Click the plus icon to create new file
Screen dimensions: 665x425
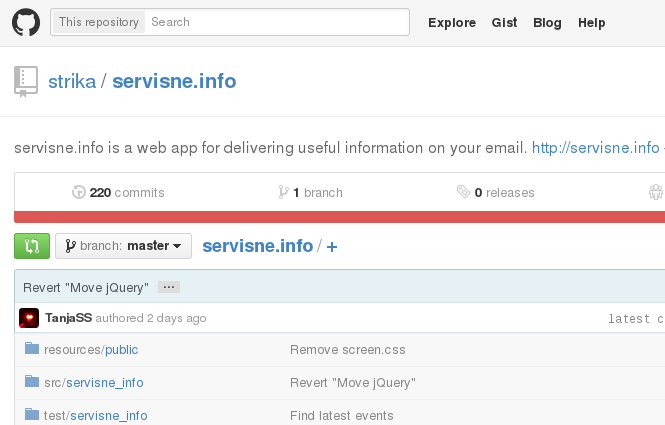coord(332,247)
